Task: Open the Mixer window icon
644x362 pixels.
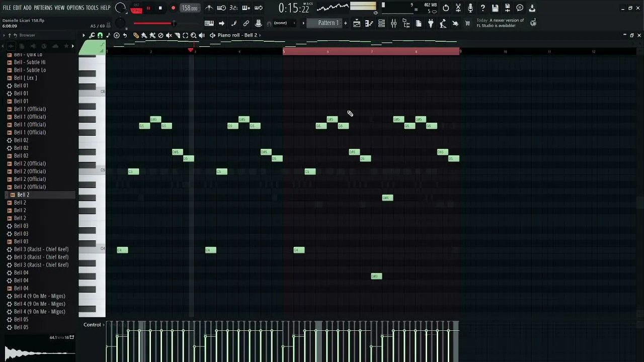Action: (394, 23)
